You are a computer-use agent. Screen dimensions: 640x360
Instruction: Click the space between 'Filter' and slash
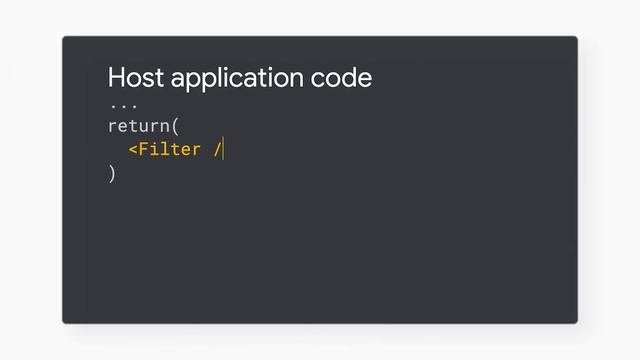click(x=207, y=149)
